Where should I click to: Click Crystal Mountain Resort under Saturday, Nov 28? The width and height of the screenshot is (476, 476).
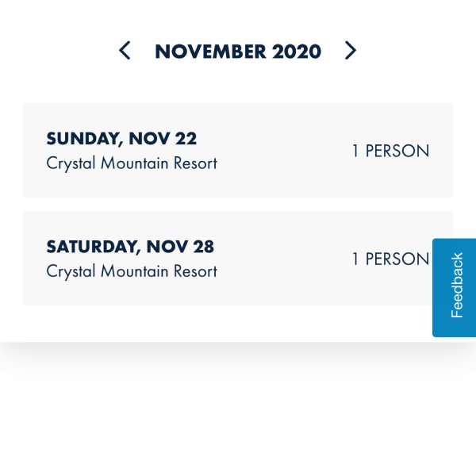[x=132, y=271]
